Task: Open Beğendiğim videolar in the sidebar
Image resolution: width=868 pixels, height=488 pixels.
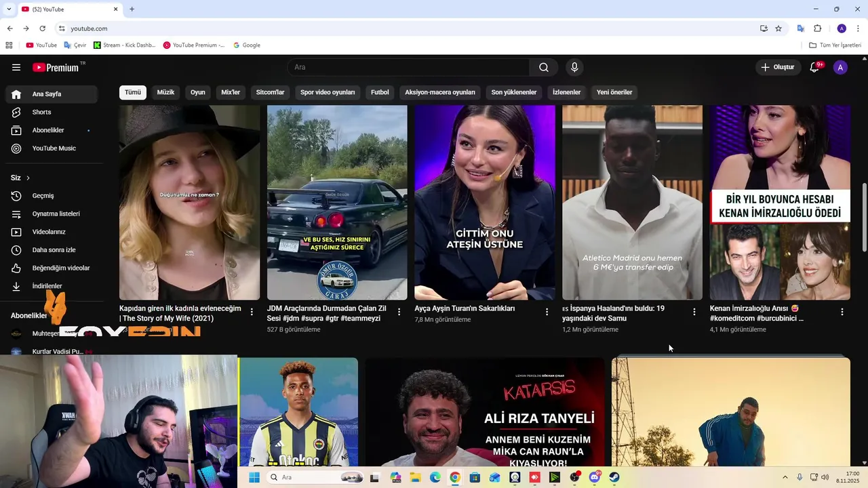Action: pos(52,268)
